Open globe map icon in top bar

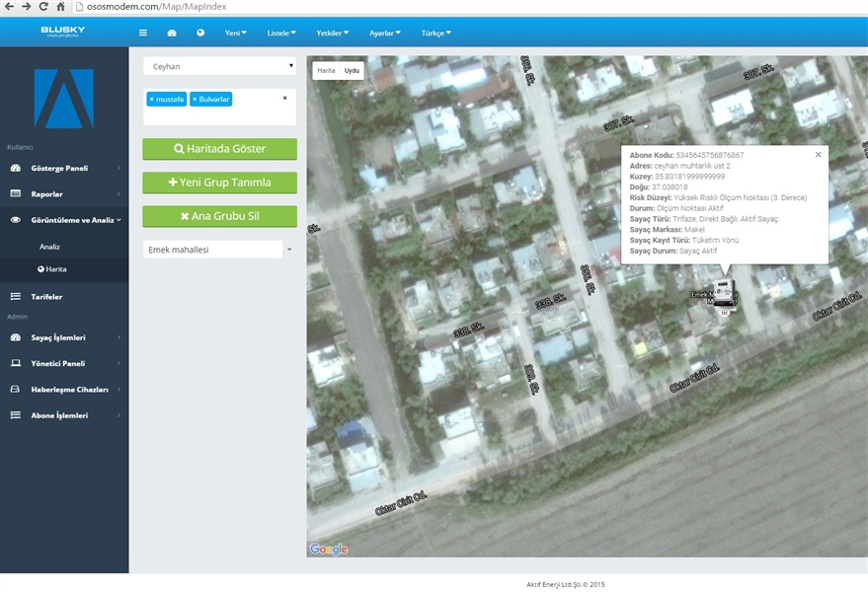tap(200, 33)
